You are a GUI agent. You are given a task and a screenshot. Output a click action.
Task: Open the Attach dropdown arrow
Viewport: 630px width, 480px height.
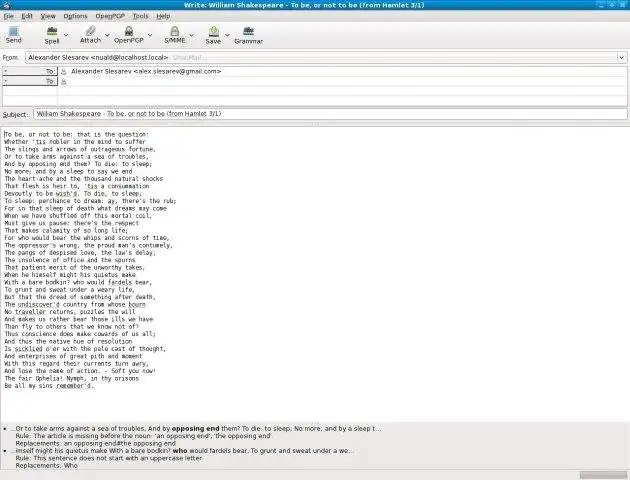107,35
